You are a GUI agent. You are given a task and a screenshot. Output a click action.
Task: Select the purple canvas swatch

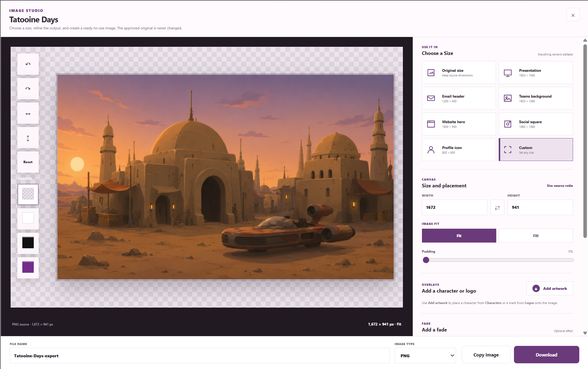28,267
